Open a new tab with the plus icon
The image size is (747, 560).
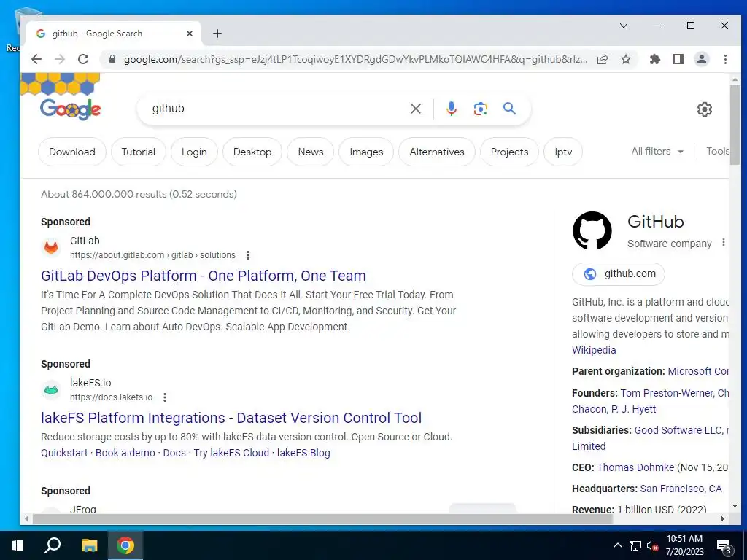(217, 34)
